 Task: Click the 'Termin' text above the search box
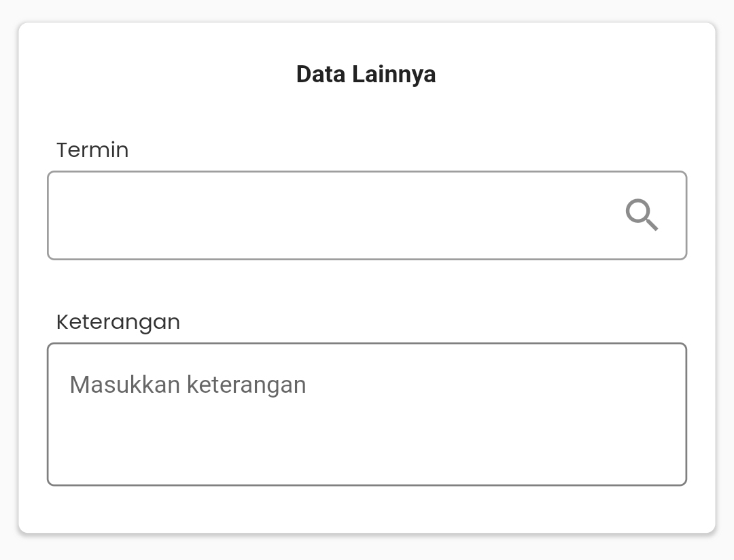pyautogui.click(x=92, y=150)
